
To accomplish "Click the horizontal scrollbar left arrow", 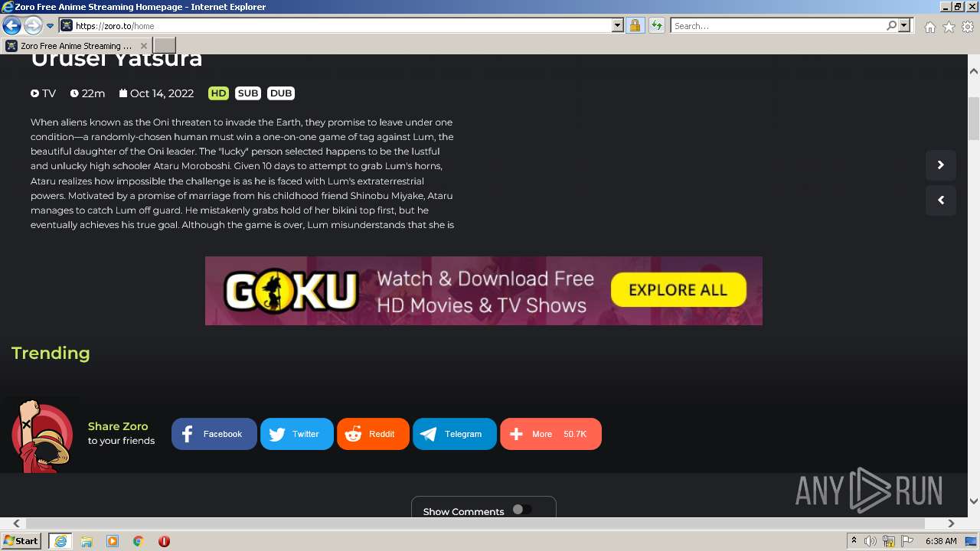I will tap(17, 523).
